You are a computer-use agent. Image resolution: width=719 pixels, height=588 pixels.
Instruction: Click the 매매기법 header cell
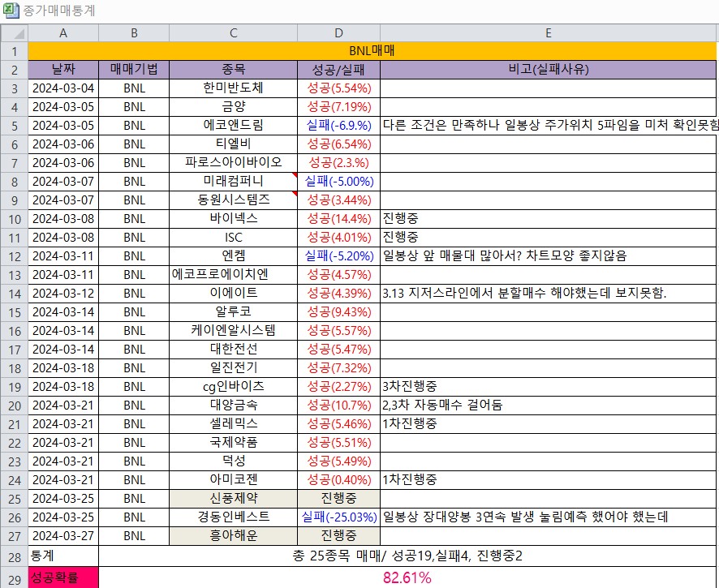(x=134, y=70)
